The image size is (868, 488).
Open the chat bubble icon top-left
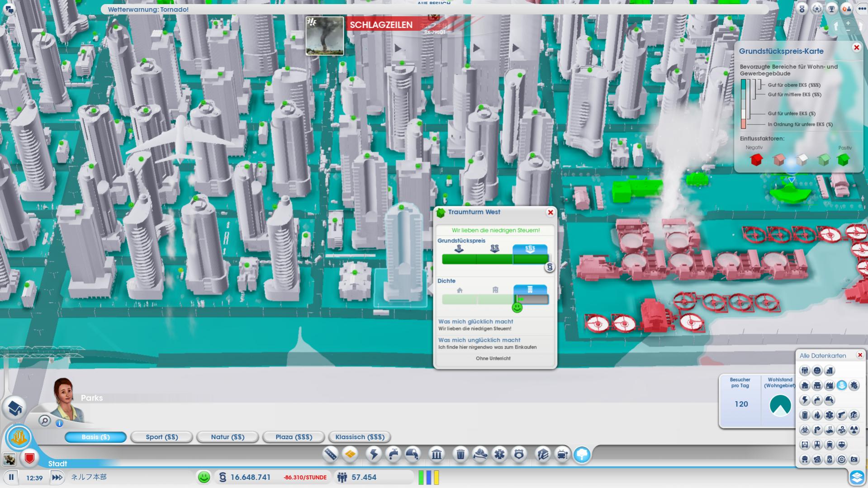click(9, 9)
